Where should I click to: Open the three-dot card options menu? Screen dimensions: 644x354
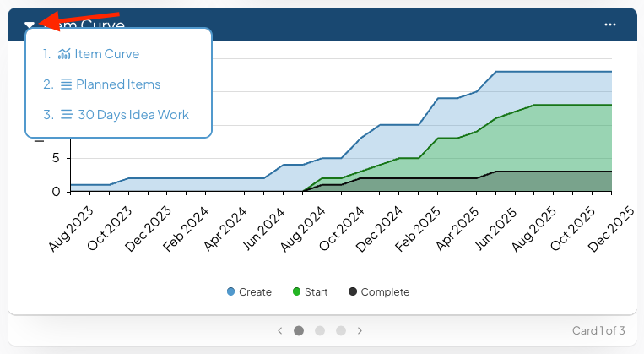tap(610, 25)
